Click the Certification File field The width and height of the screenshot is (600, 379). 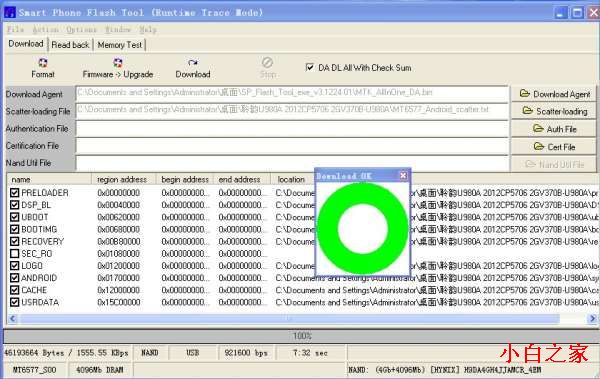[292, 146]
